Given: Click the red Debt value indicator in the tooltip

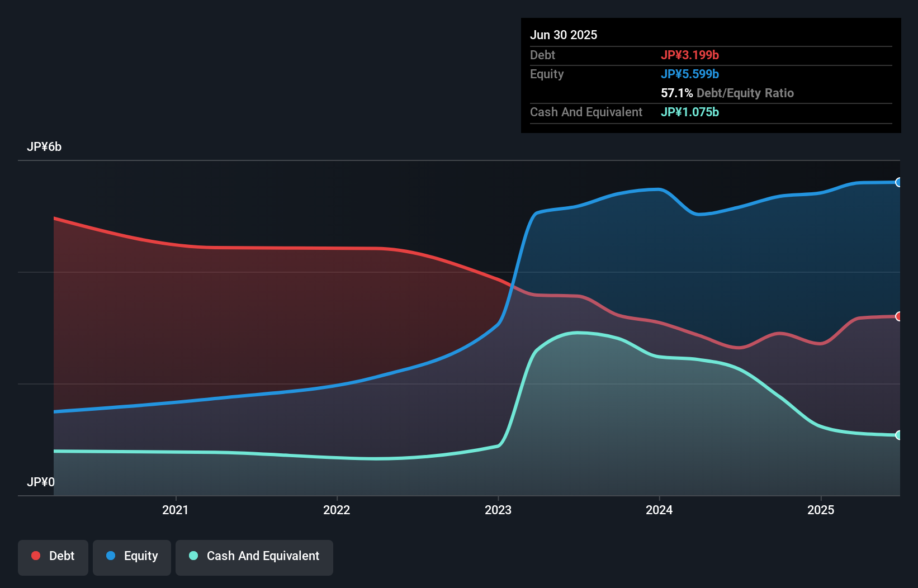Looking at the screenshot, I should tap(690, 55).
